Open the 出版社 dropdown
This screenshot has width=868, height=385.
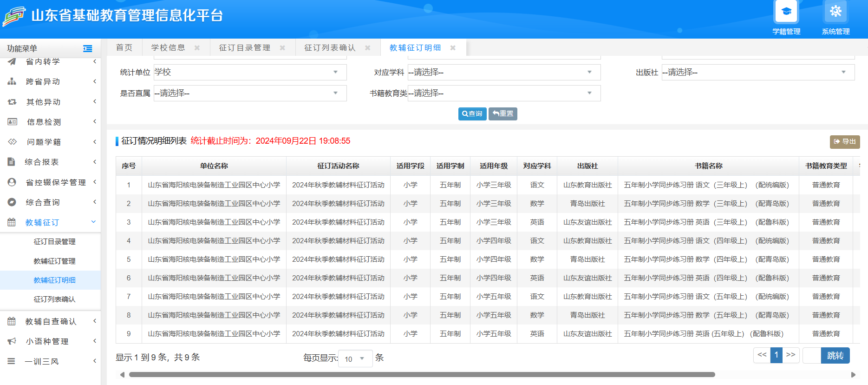coord(758,72)
